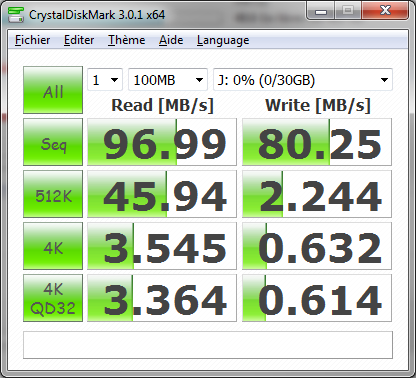Image resolution: width=416 pixels, height=378 pixels.
Task: Start the Seq sequential test
Action: pos(53,142)
